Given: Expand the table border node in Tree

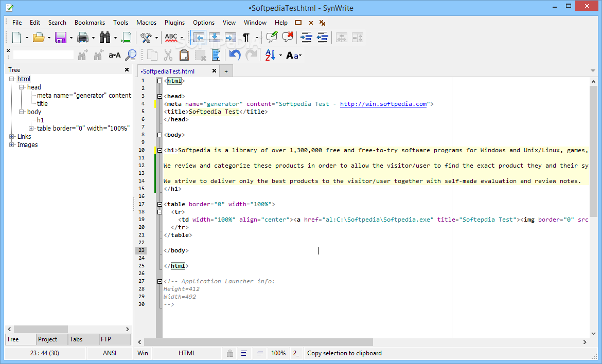Looking at the screenshot, I should [31, 129].
